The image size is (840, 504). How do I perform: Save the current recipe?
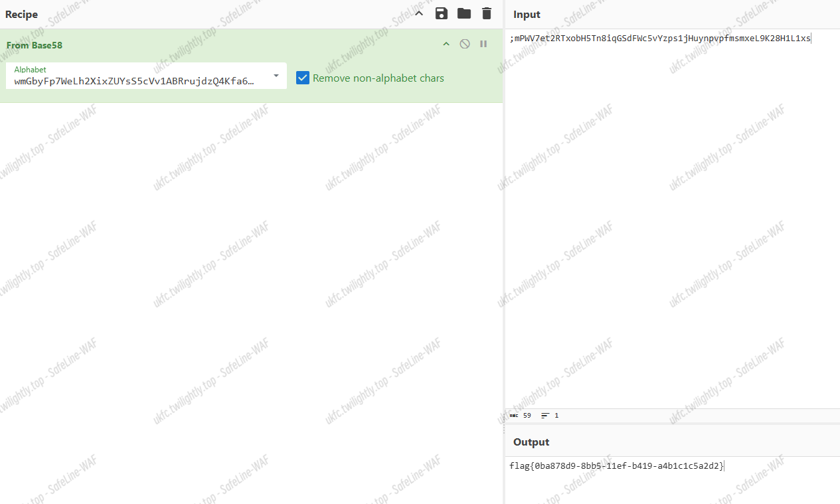coord(441,14)
